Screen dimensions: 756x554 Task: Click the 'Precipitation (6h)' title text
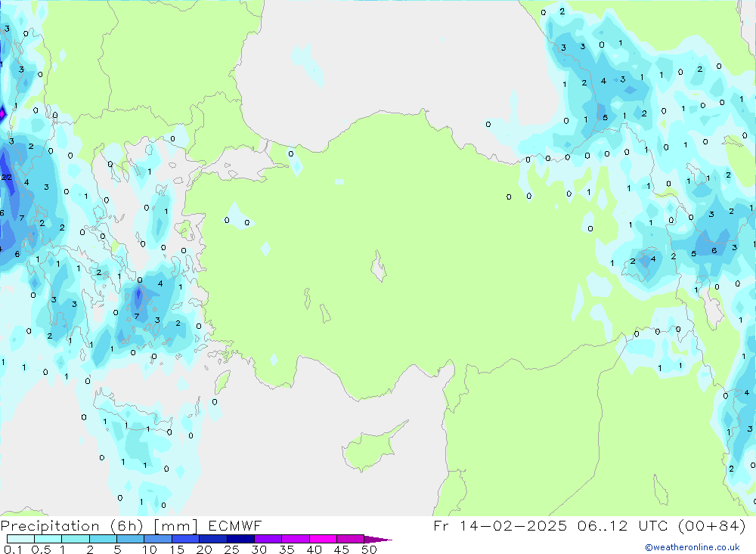(x=72, y=526)
